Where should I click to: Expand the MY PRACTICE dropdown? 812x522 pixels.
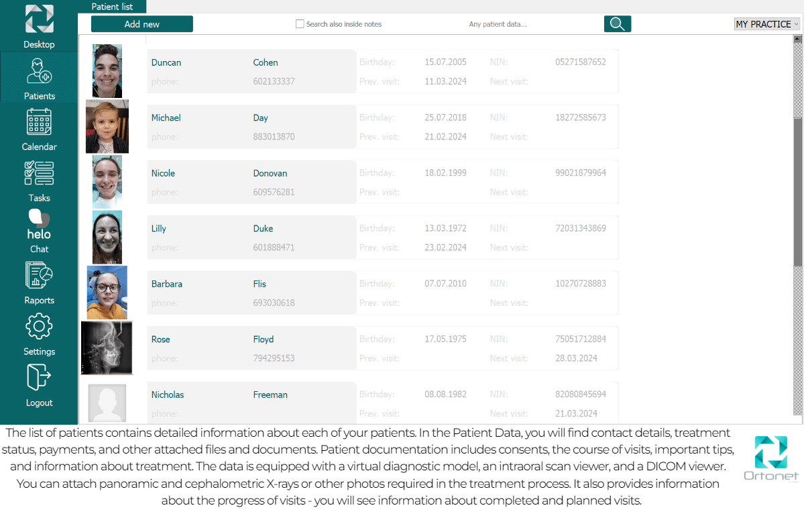pyautogui.click(x=767, y=24)
